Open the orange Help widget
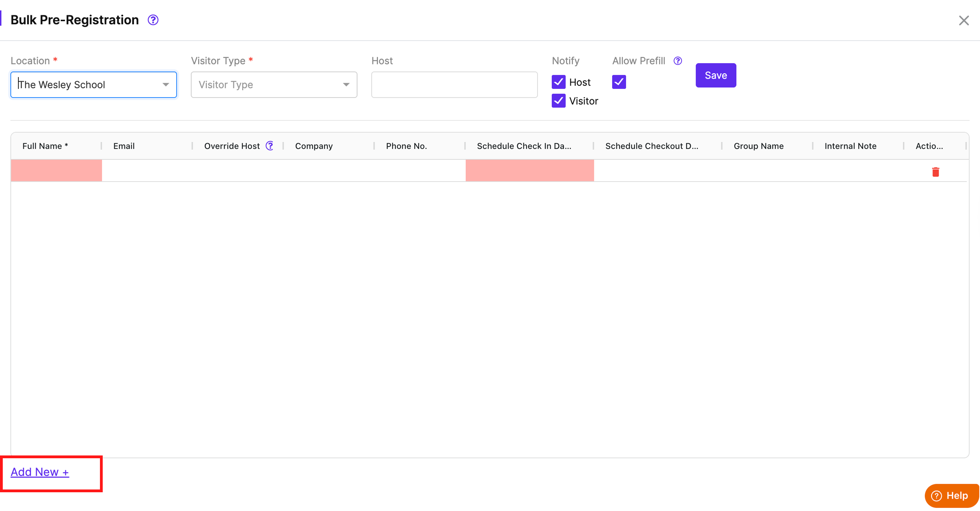 tap(951, 495)
